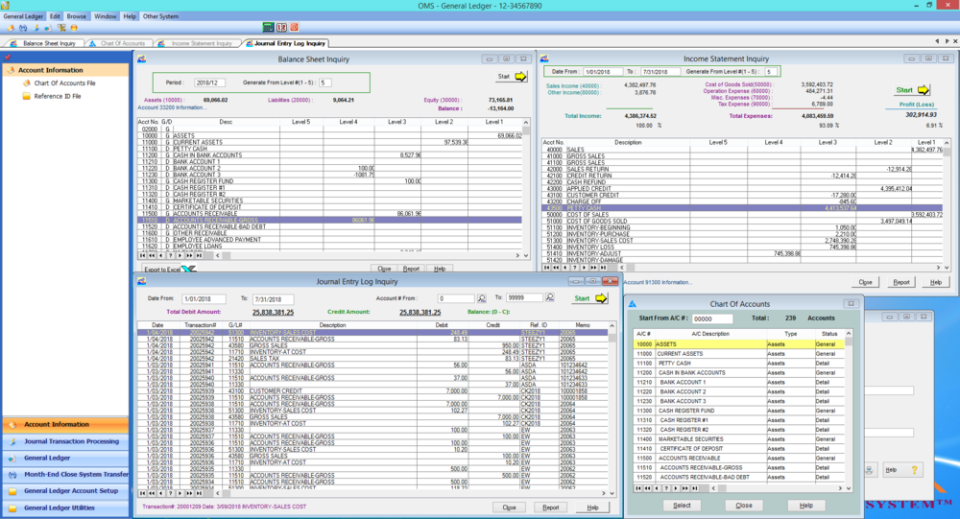Screen dimensions: 960x519
Task: Click the account lookup icon beside Account # From
Action: (x=482, y=298)
